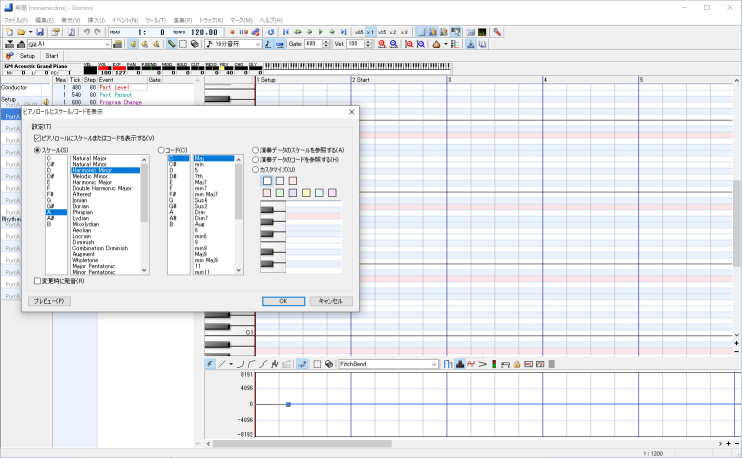Click the Gate value input field
The image size is (742, 458).
(313, 44)
